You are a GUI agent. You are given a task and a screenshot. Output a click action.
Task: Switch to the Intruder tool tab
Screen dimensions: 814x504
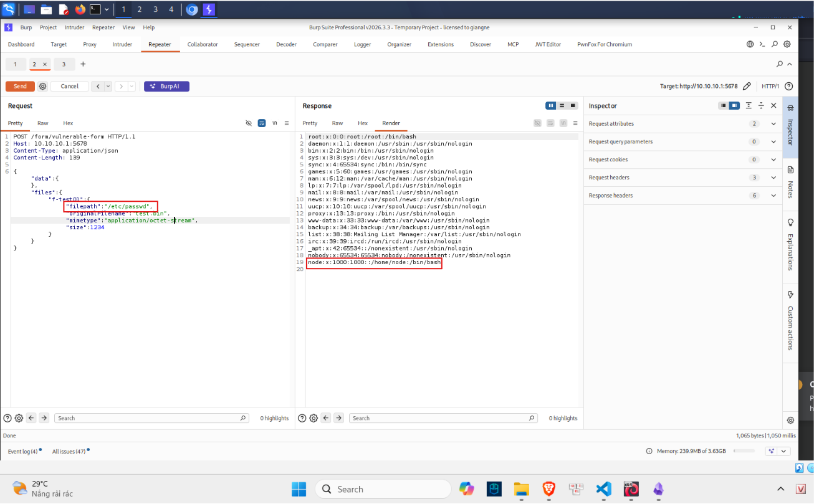tap(122, 44)
